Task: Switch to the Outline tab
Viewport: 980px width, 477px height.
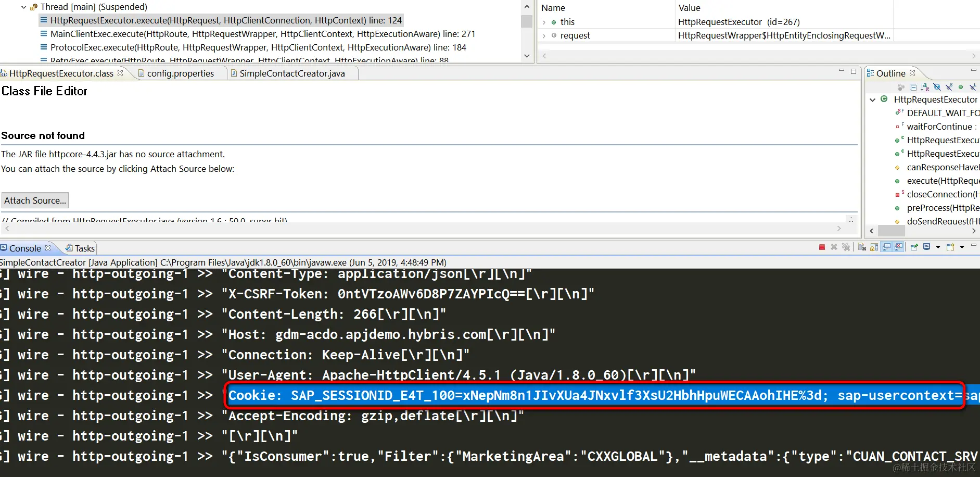Action: click(x=890, y=73)
